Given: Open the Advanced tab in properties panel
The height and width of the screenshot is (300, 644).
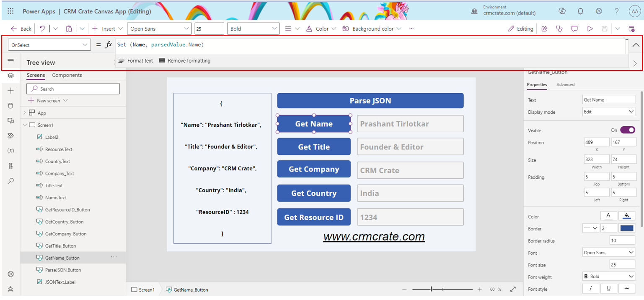Looking at the screenshot, I should [565, 84].
